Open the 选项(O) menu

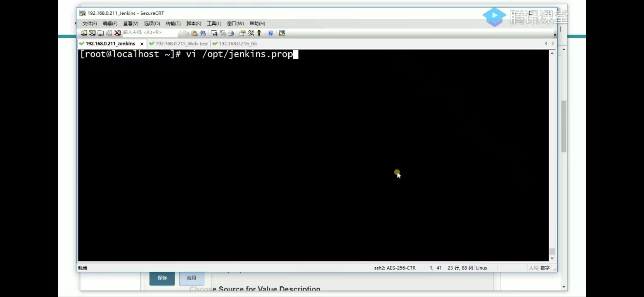coord(152,24)
